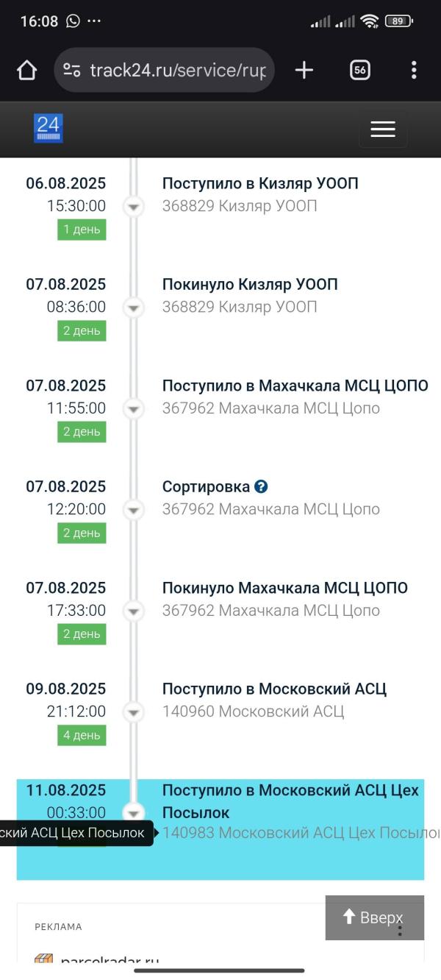The height and width of the screenshot is (980, 441).
Task: Click timeline marker at 12:20:00 Сортировка
Action: (133, 511)
